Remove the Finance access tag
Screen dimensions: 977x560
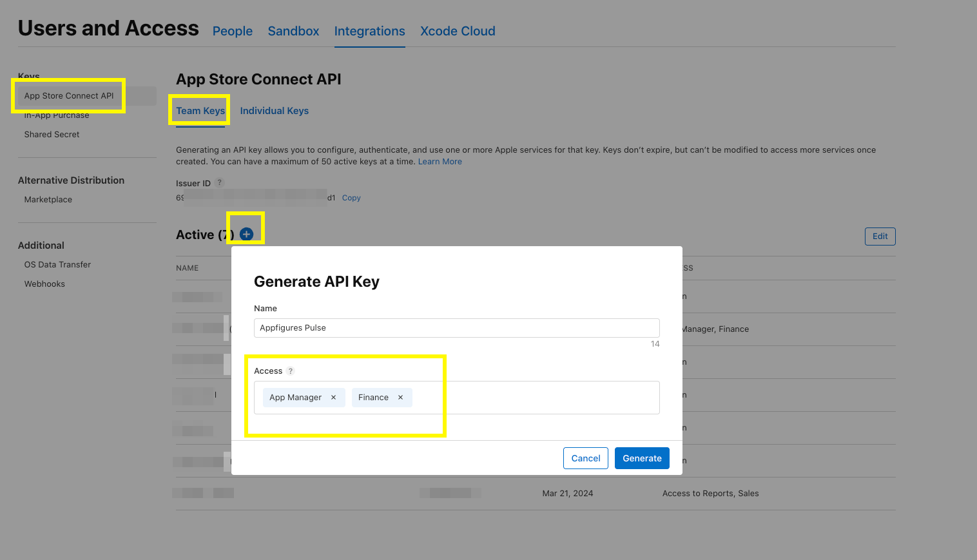coord(400,398)
